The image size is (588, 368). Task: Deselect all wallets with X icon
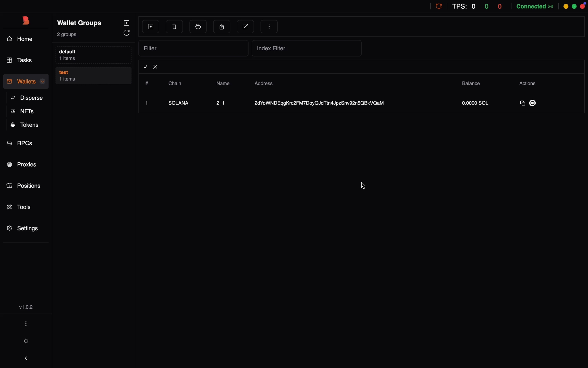click(155, 67)
